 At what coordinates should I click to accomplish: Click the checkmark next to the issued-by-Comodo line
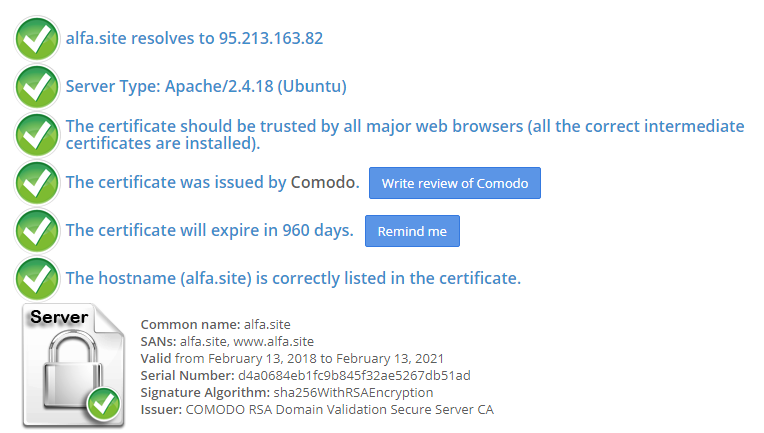point(37,183)
